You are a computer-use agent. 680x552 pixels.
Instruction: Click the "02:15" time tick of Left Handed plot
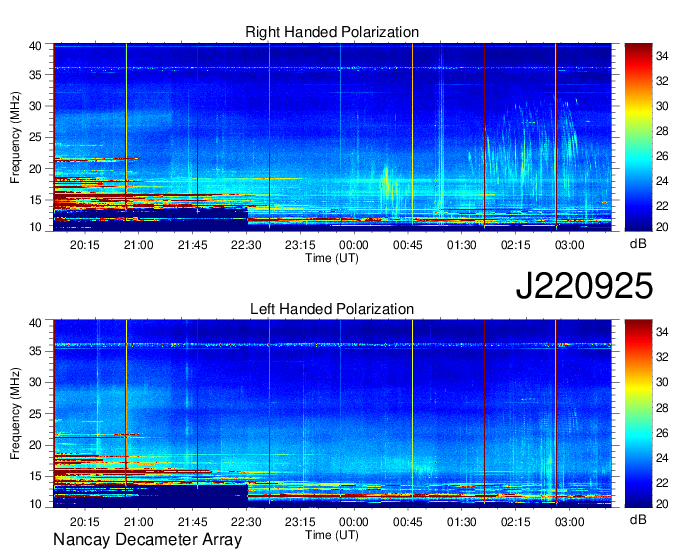click(x=516, y=522)
